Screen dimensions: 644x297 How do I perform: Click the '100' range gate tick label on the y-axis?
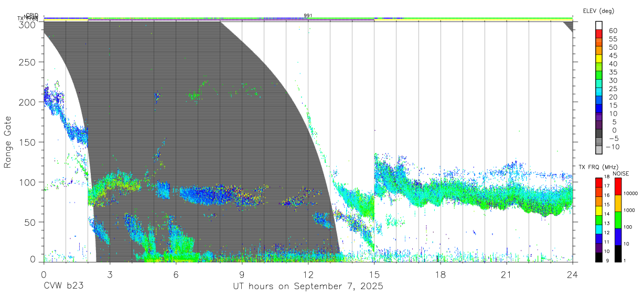pyautogui.click(x=27, y=182)
